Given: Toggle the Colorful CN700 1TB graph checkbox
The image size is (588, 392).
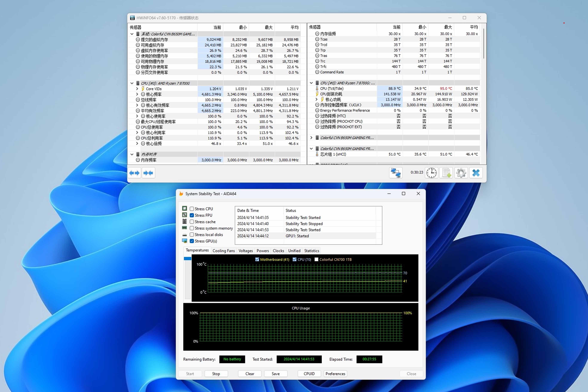Looking at the screenshot, I should click(316, 259).
